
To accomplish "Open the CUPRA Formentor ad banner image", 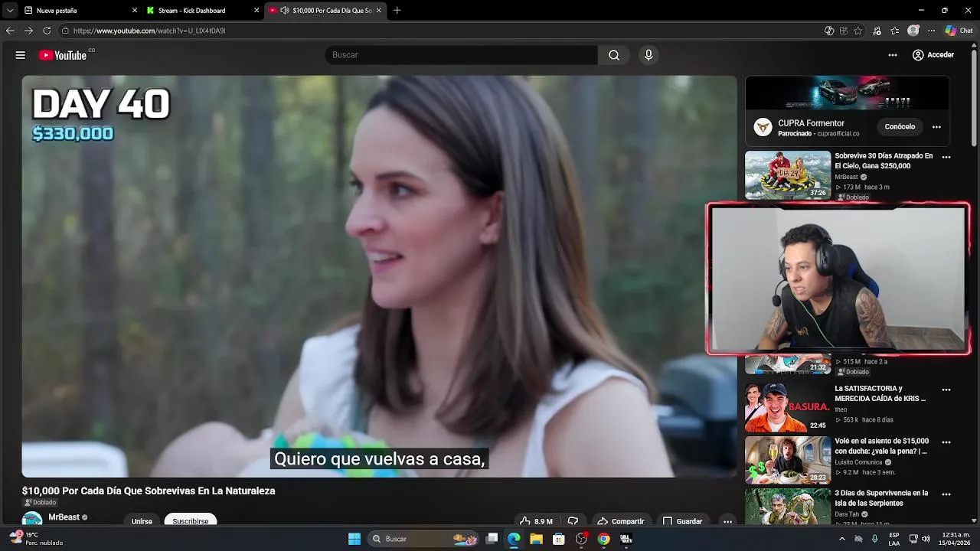I will pos(848,93).
